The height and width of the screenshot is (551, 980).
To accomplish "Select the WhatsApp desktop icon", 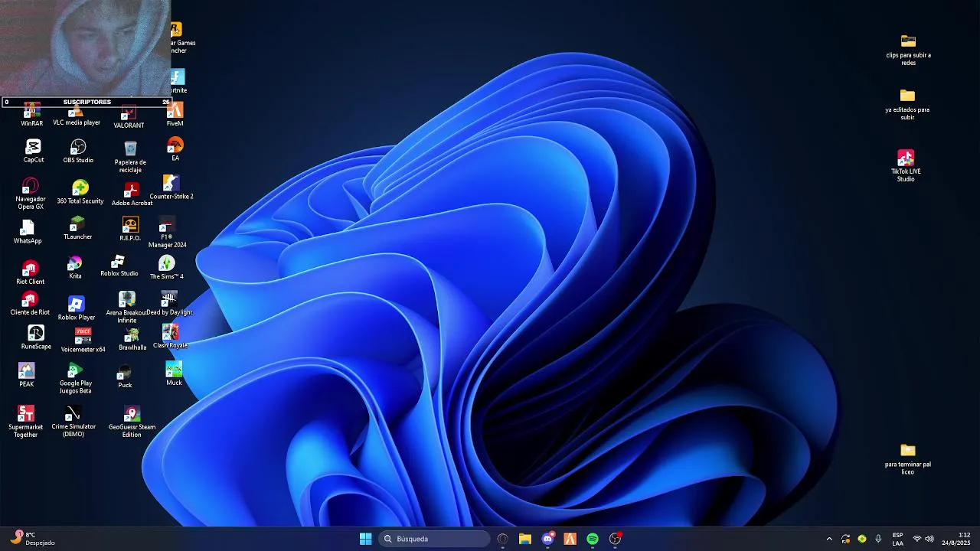I will 28,232.
